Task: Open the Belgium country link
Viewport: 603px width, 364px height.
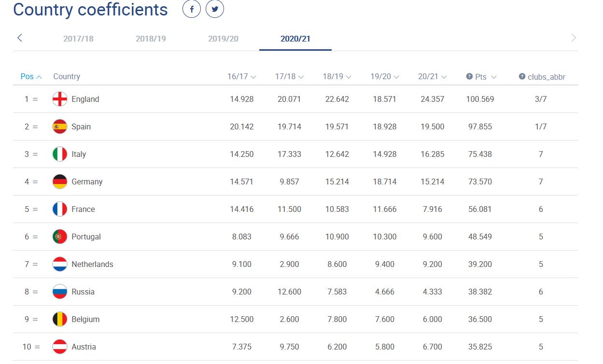Action: tap(85, 319)
